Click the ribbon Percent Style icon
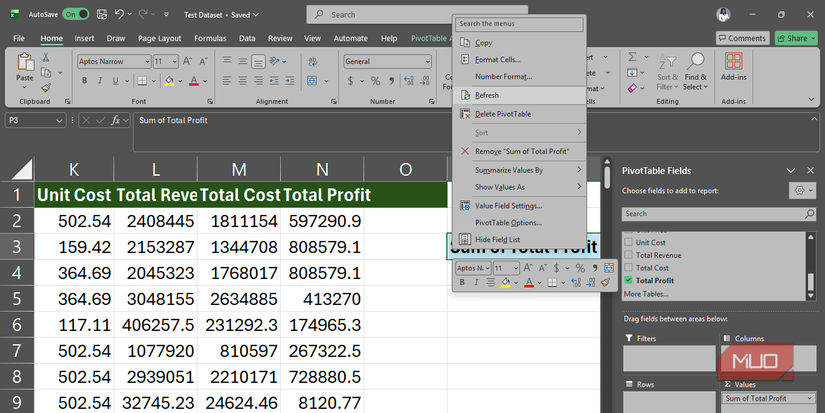The height and width of the screenshot is (413, 825). pos(375,81)
